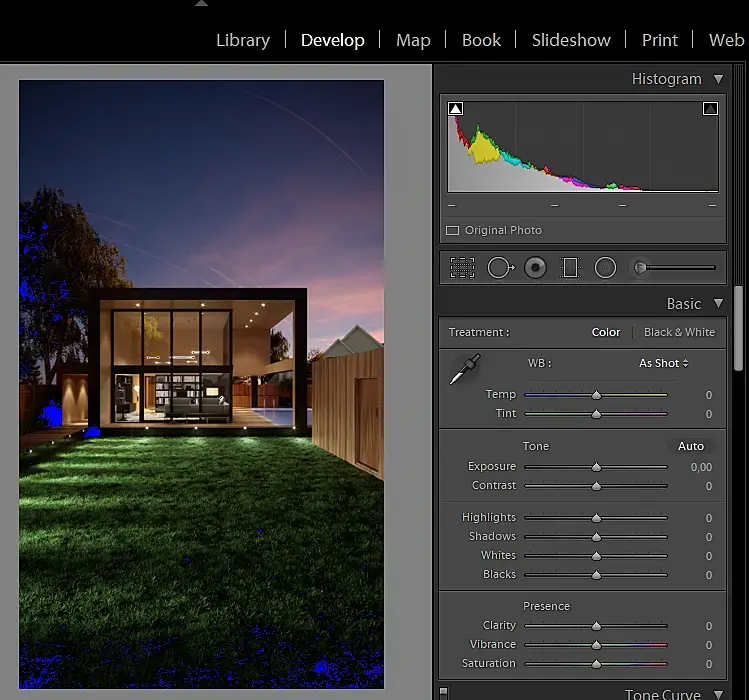The width and height of the screenshot is (749, 700).
Task: Enable the Original Photo checkbox
Action: pos(452,230)
